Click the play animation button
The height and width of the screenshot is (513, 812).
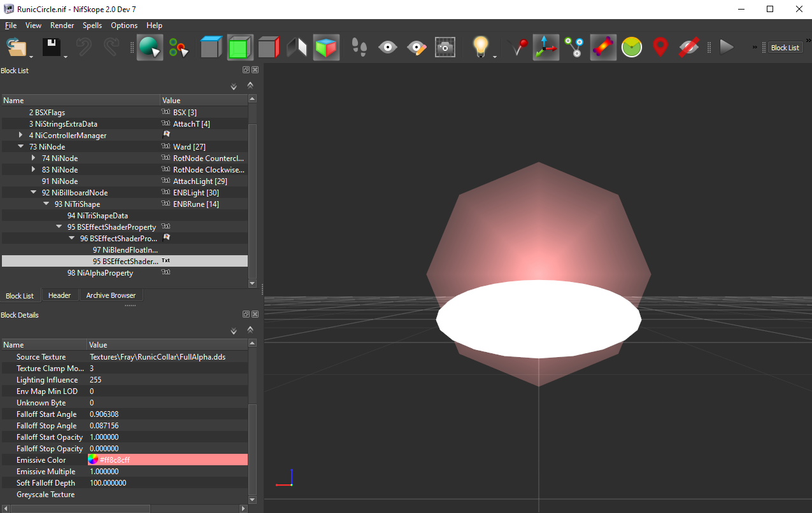tap(727, 48)
